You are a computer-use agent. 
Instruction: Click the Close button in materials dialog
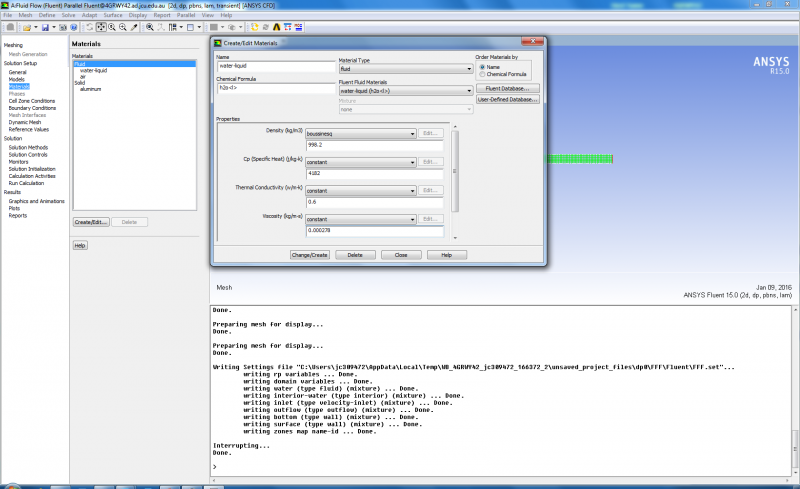(x=401, y=255)
